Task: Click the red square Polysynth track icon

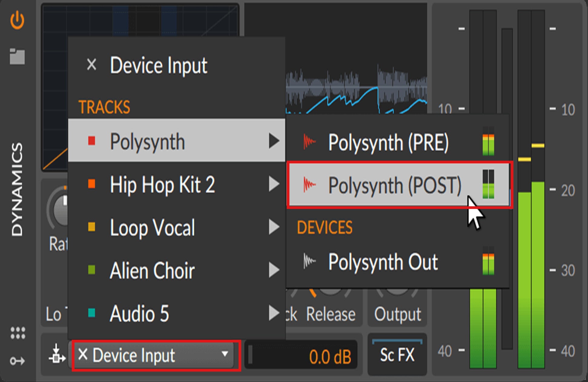Action: point(91,141)
